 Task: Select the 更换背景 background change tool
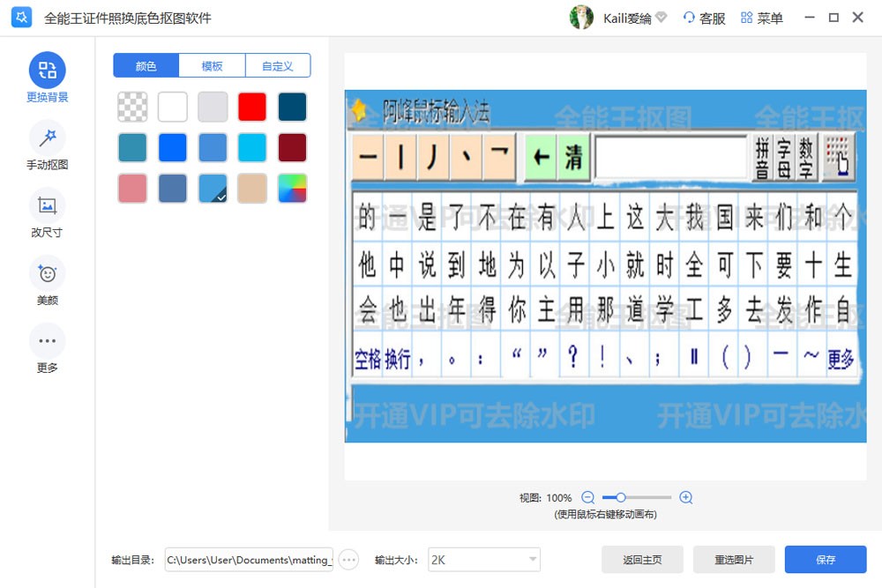(47, 70)
